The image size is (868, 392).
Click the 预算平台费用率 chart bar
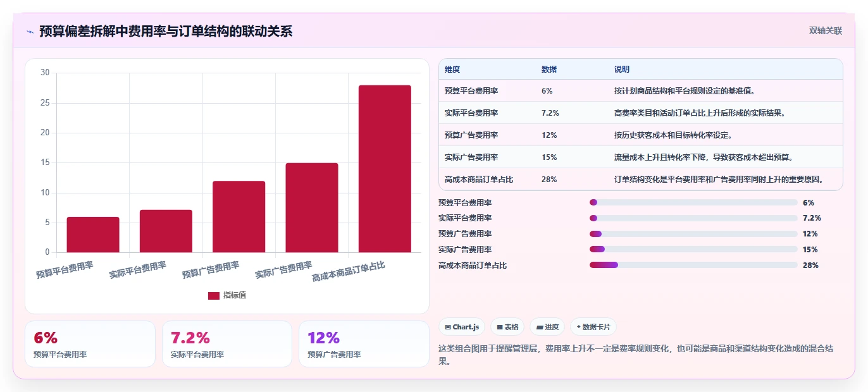(93, 235)
